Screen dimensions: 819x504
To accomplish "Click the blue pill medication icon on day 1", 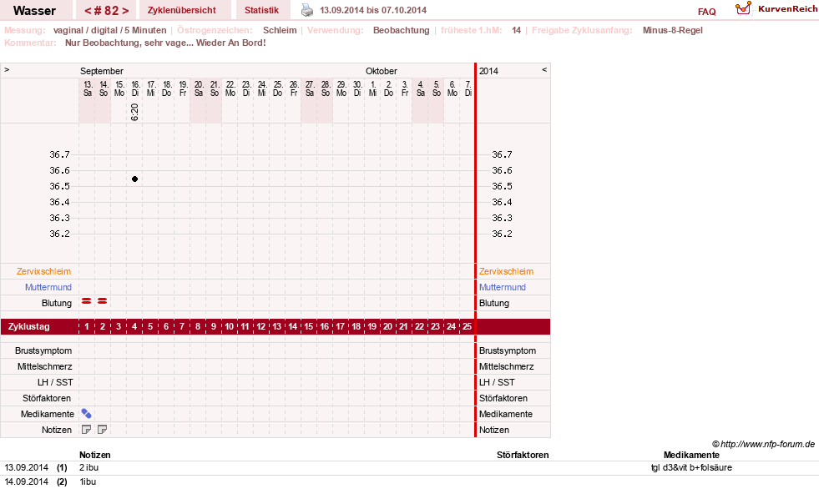I will [x=86, y=414].
